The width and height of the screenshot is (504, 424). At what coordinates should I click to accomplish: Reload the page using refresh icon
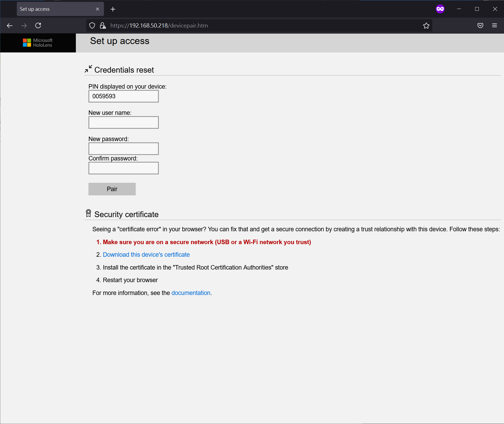38,25
